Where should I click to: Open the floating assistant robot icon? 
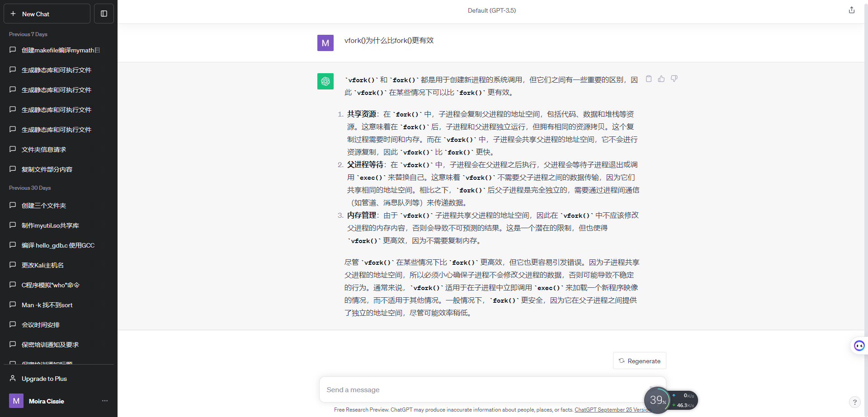pos(859,346)
